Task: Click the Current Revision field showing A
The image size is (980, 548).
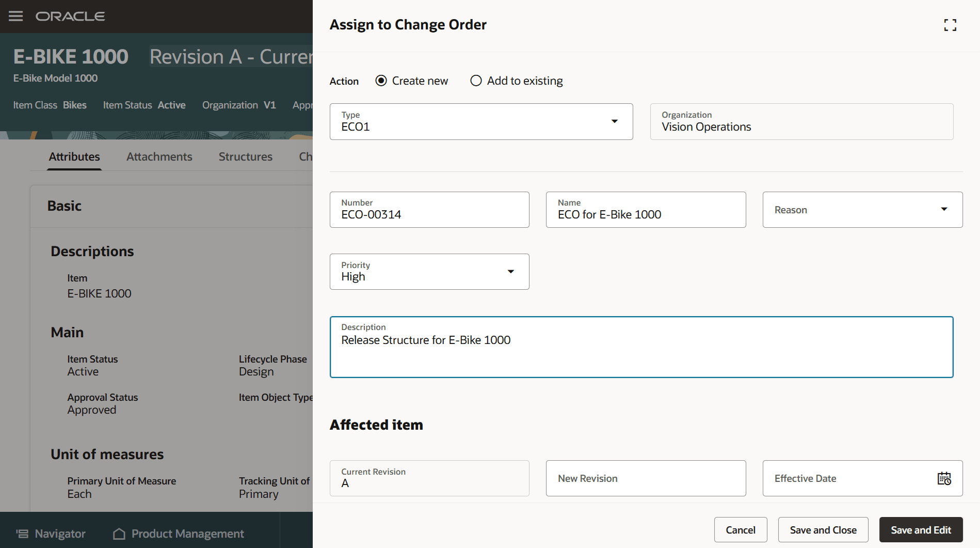Action: click(x=429, y=478)
